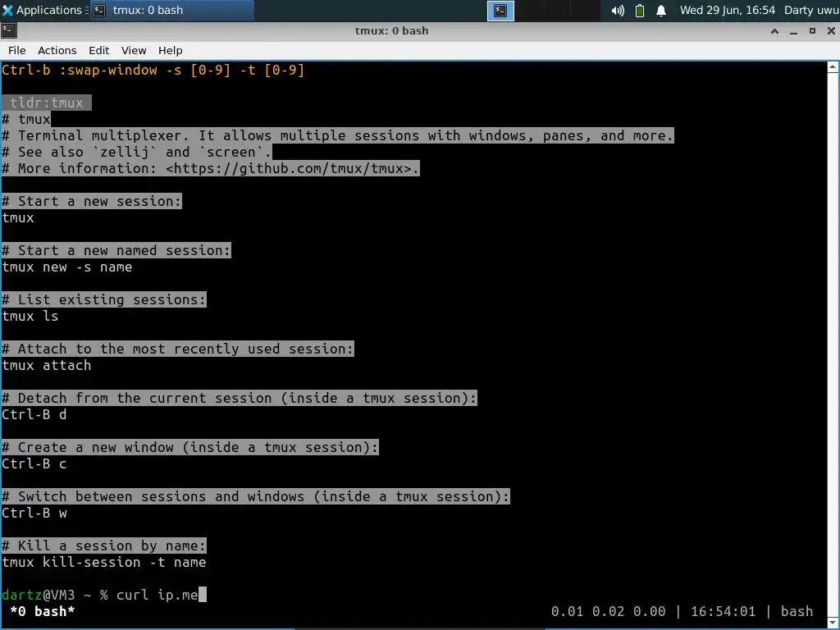
Task: Click the scrollbar up arrow
Action: [x=833, y=67]
